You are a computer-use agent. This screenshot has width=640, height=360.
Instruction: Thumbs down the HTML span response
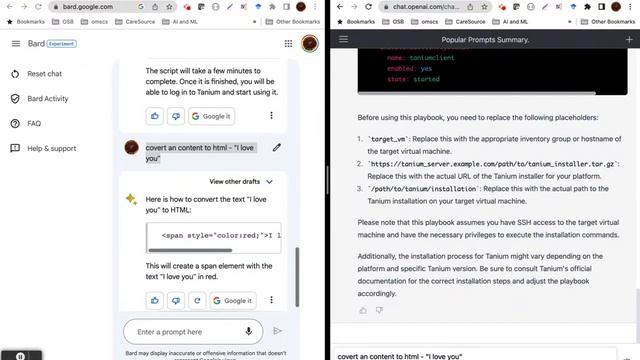pos(176,301)
